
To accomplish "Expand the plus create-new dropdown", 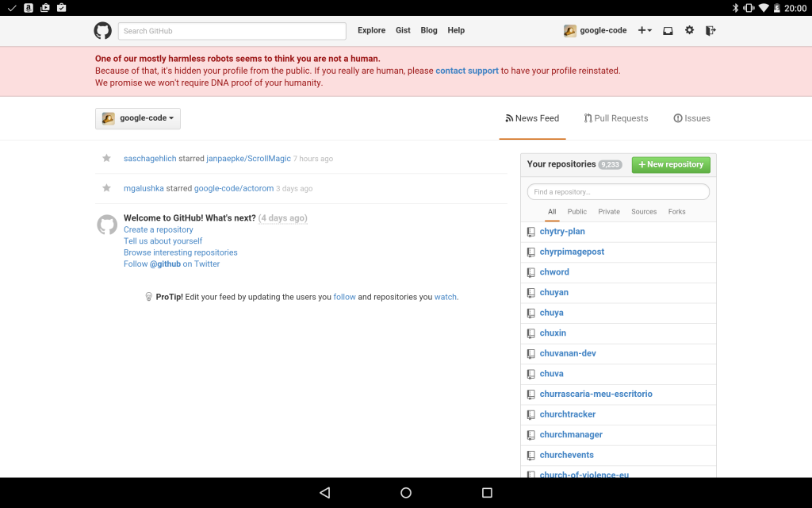I will (645, 31).
